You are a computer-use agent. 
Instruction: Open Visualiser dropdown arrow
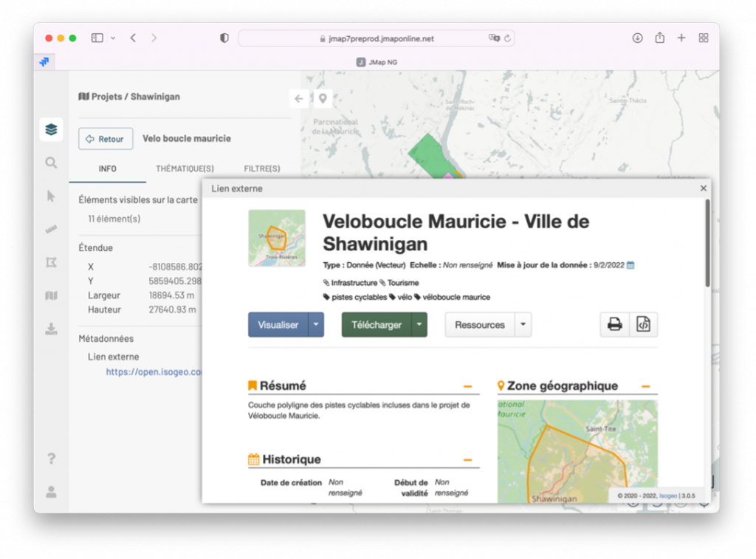coord(316,325)
